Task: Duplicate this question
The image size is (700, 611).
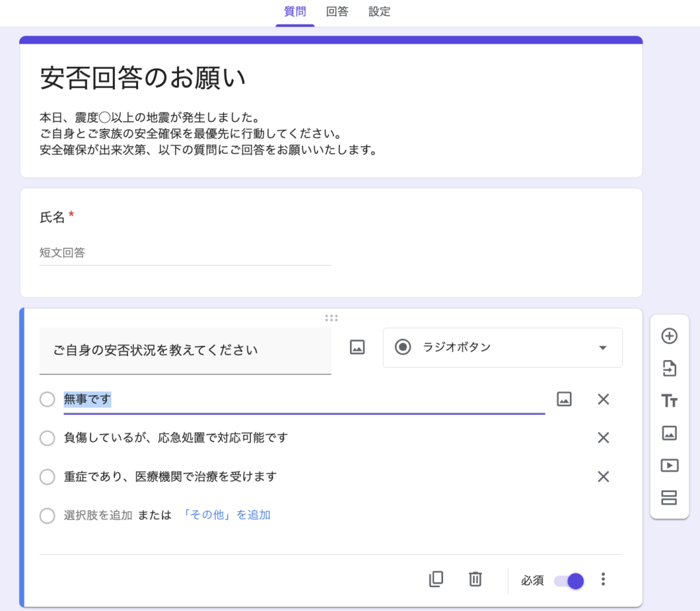Action: tap(436, 580)
